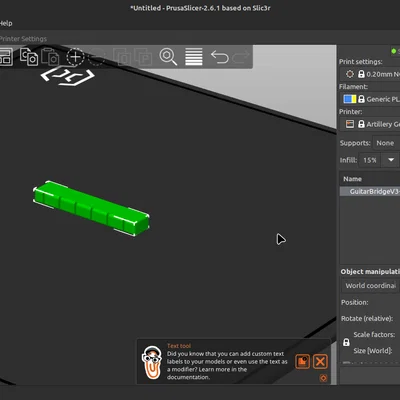Open the Artillery printer preset dropdown
The width and height of the screenshot is (400, 400).
pyautogui.click(x=370, y=124)
